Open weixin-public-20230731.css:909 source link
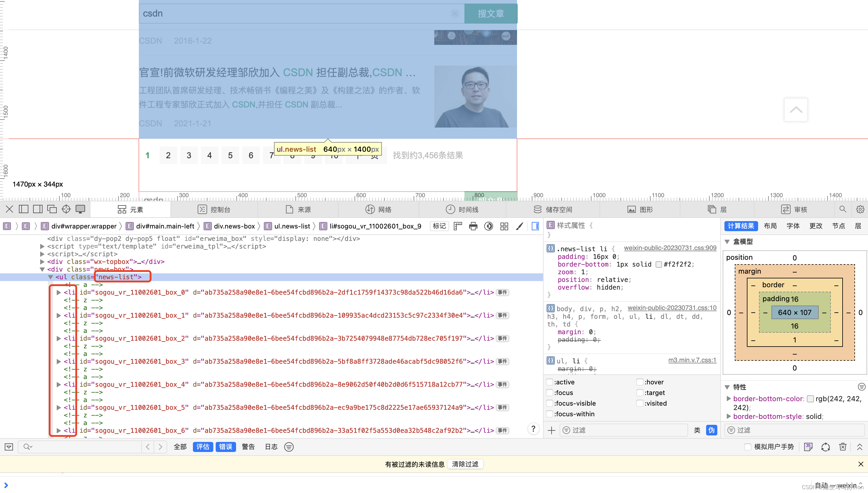The height and width of the screenshot is (493, 868). tap(670, 248)
